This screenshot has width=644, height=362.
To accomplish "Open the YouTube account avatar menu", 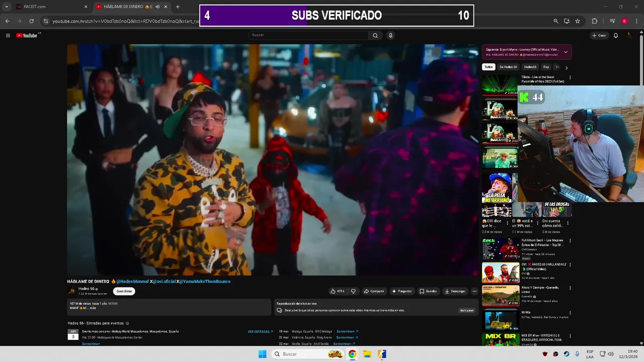I will click(x=629, y=35).
